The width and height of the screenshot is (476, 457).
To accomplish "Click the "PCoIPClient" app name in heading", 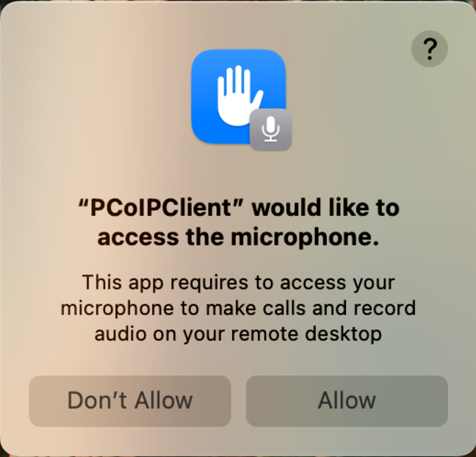I will [x=161, y=208].
